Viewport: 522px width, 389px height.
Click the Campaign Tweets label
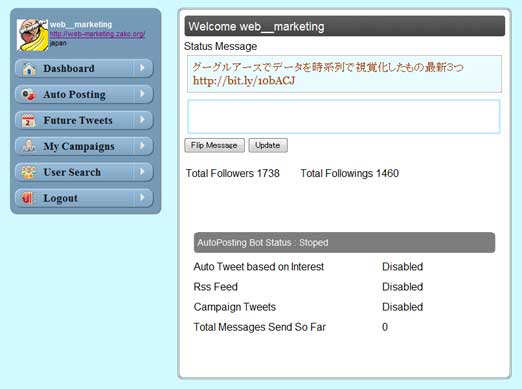point(235,307)
